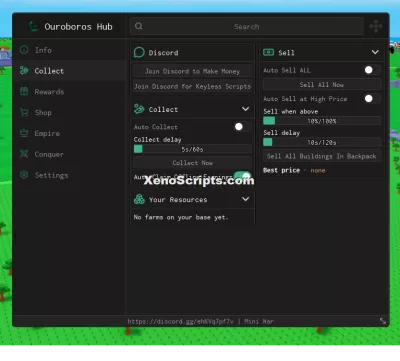Screen dimensions: 400x361
Task: Click the Empire crown icon
Action: coord(24,133)
